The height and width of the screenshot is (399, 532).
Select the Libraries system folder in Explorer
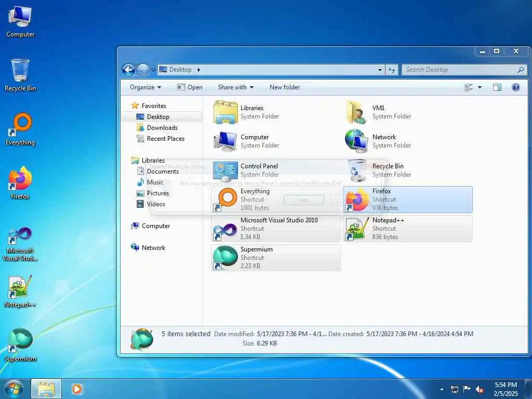(275, 112)
